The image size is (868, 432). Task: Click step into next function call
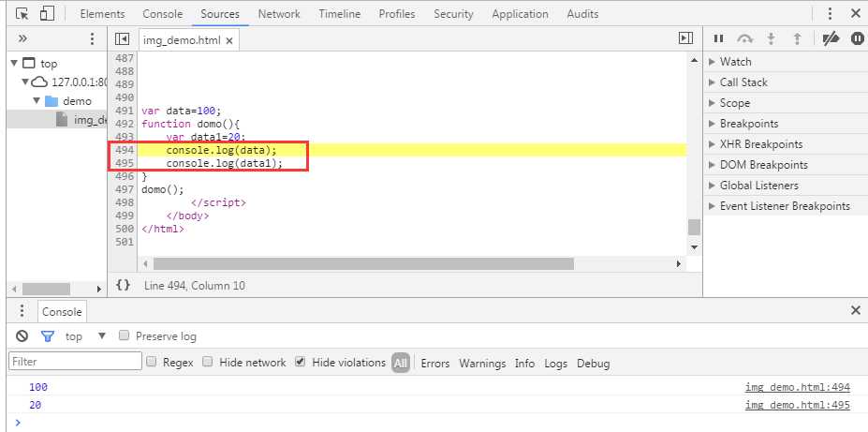pyautogui.click(x=771, y=38)
